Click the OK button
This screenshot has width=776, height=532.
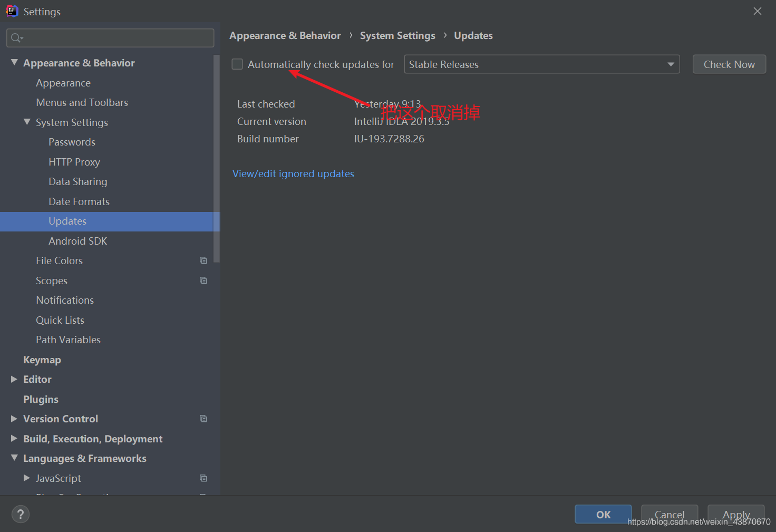603,515
